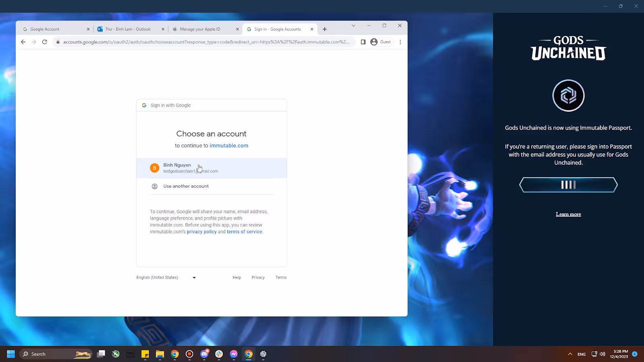Open the volume control in system tray
Viewport: 644px width, 362px height.
(x=603, y=354)
